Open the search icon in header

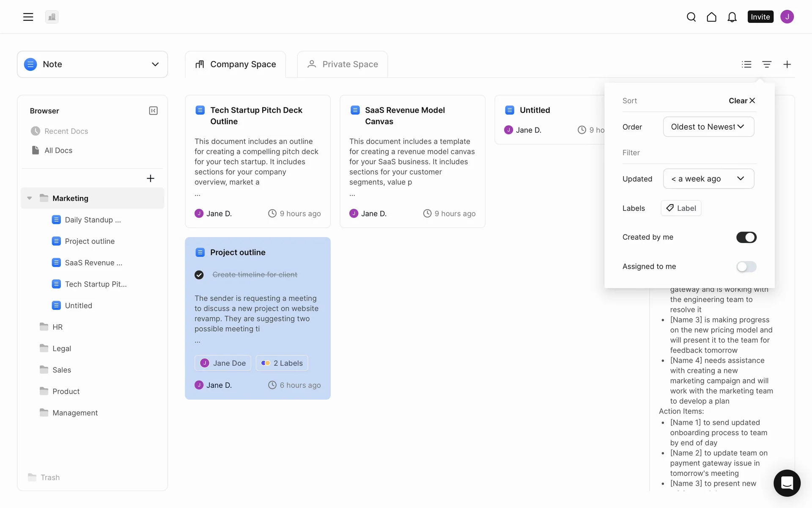coord(691,17)
